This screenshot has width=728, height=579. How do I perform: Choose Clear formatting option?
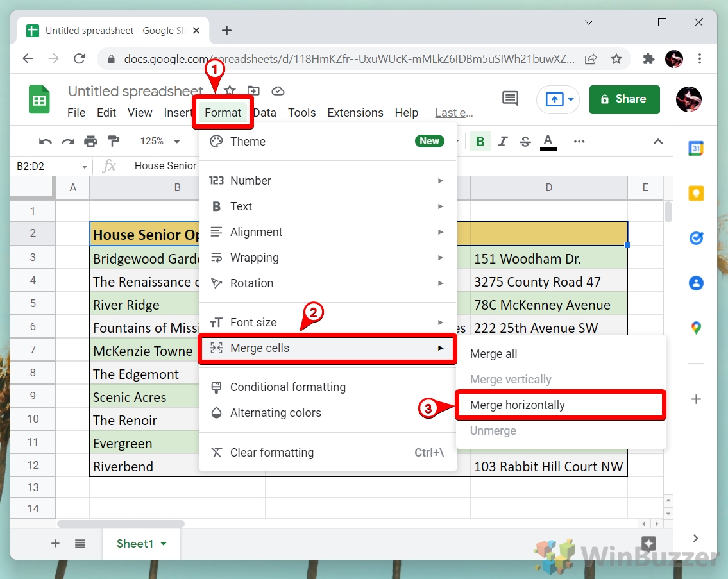point(328,452)
